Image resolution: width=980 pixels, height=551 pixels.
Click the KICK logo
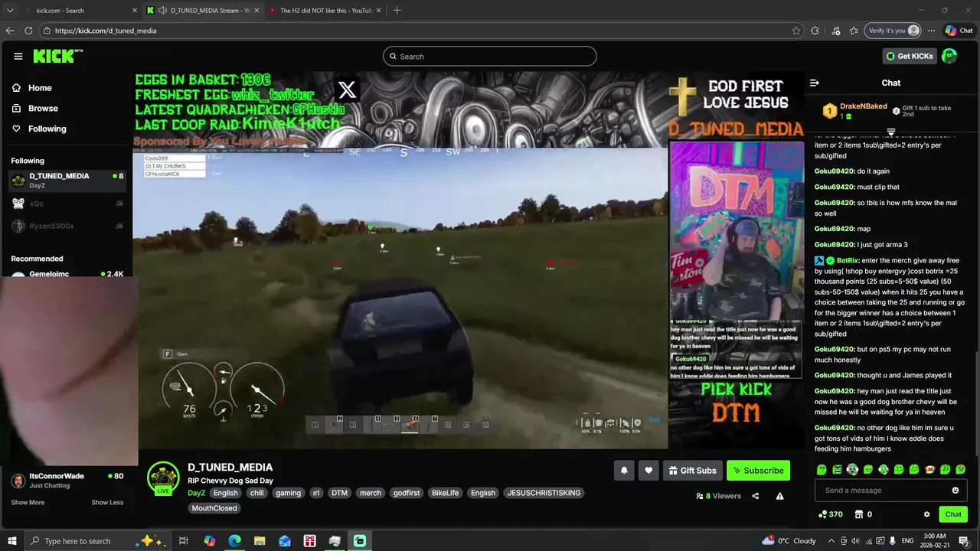pyautogui.click(x=56, y=56)
